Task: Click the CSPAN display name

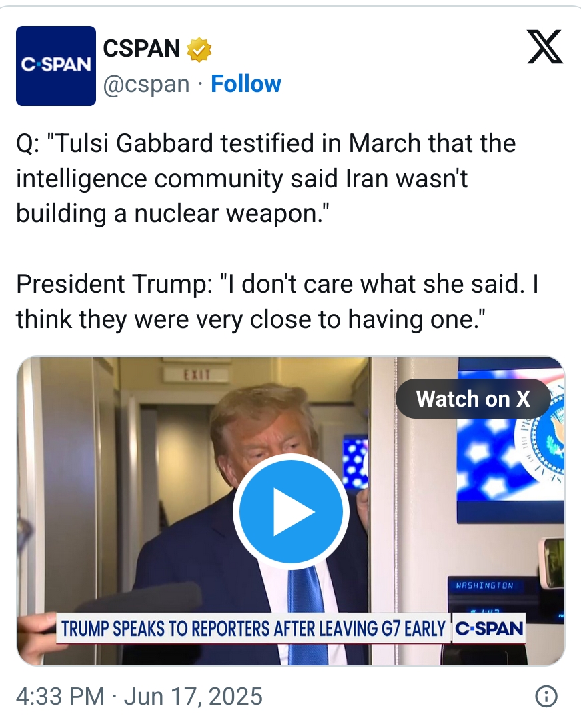Action: [x=141, y=48]
